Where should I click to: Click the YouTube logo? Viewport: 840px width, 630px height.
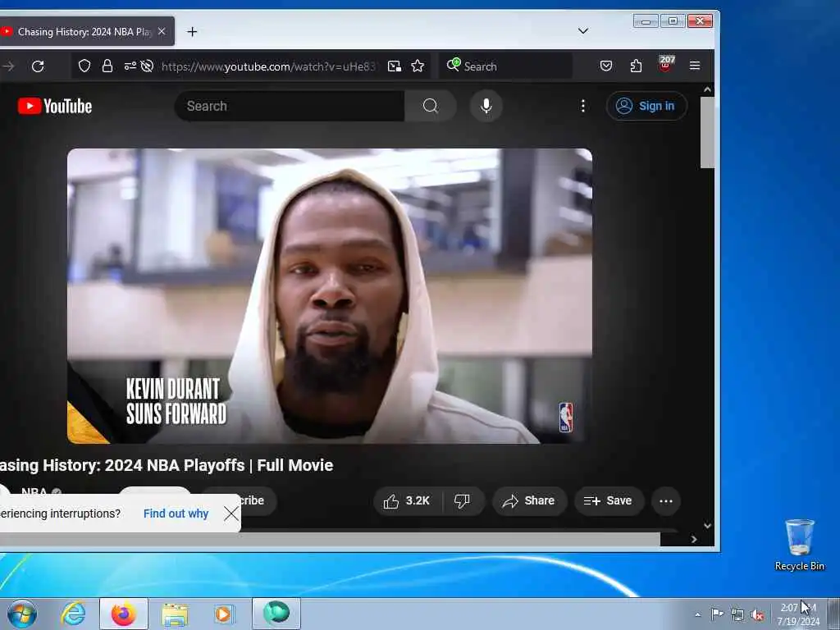(x=55, y=106)
